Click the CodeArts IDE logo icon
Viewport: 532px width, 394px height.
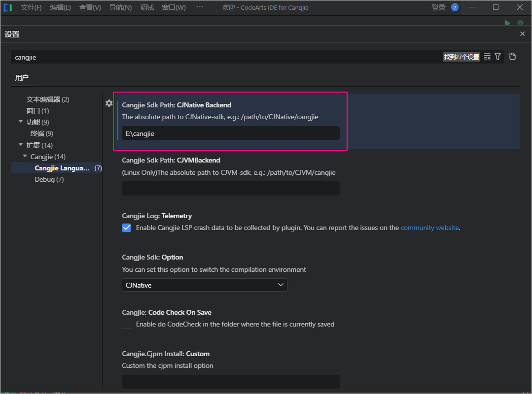click(x=8, y=7)
